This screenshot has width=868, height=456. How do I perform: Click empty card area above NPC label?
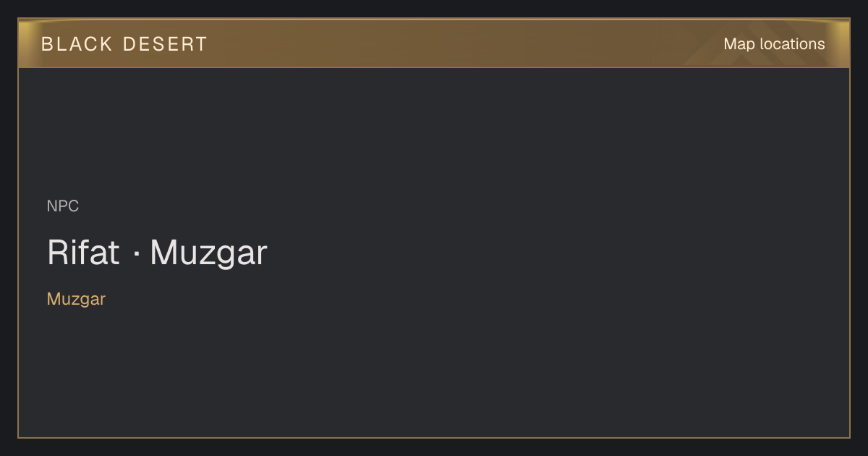pyautogui.click(x=434, y=130)
